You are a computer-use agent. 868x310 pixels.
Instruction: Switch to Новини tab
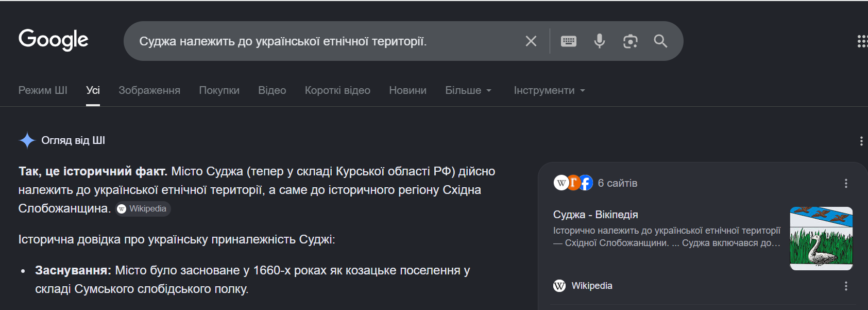pos(407,90)
